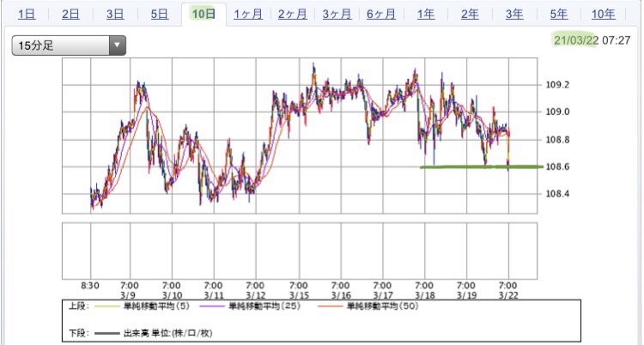Select the 5日 period tab
Viewport: 644px width, 345px height.
pyautogui.click(x=160, y=15)
